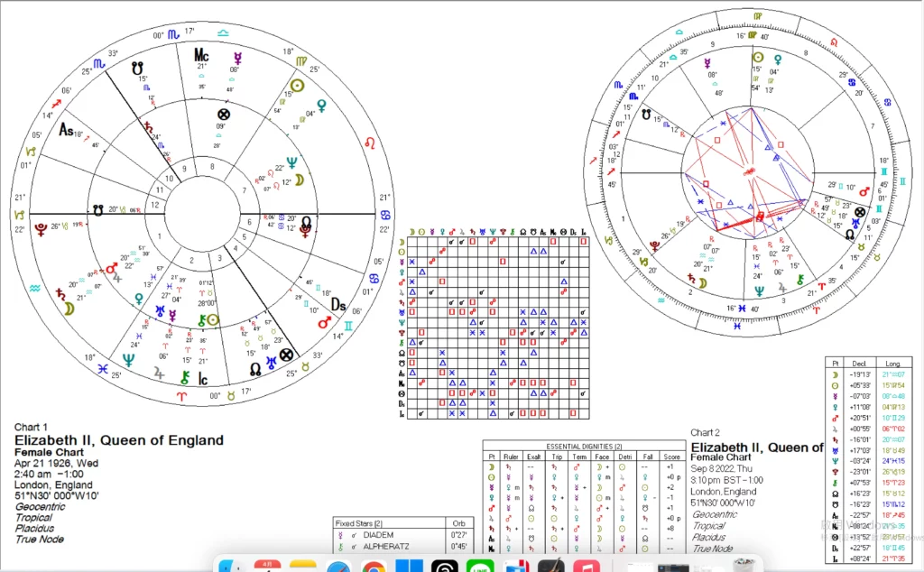Launch Google Chrome from the dock
Image resolution: width=924 pixels, height=572 pixels.
tap(374, 567)
